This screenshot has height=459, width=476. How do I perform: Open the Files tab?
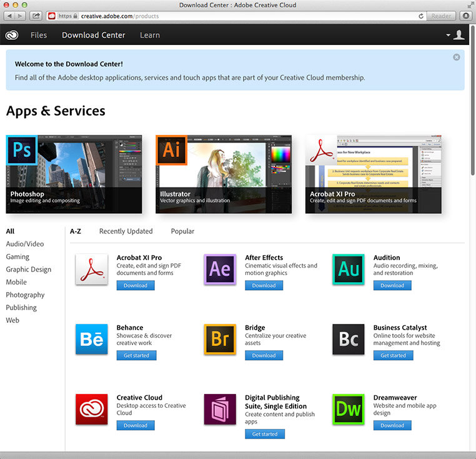(39, 35)
